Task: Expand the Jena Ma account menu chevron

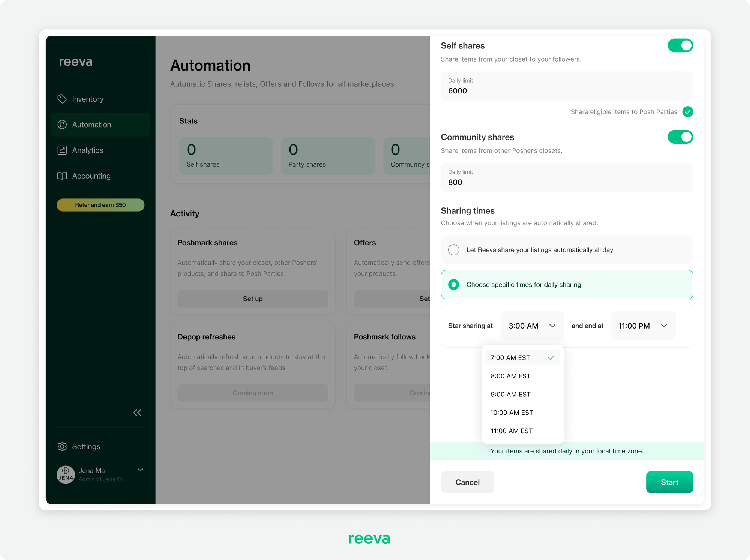Action: [140, 470]
